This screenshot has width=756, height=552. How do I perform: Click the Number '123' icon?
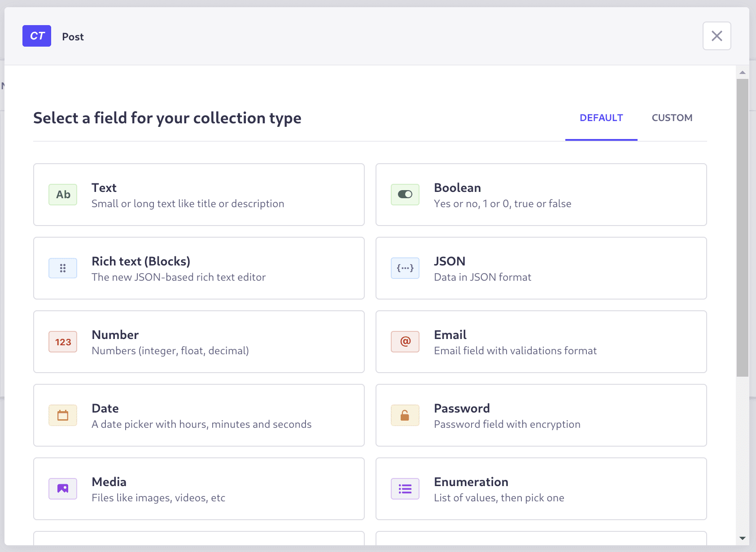coord(63,342)
